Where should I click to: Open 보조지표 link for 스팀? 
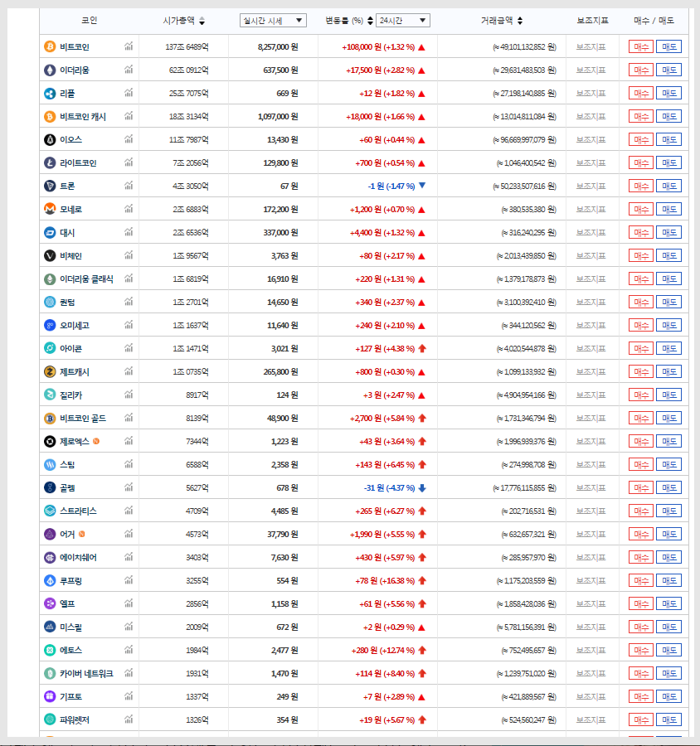[x=591, y=465]
